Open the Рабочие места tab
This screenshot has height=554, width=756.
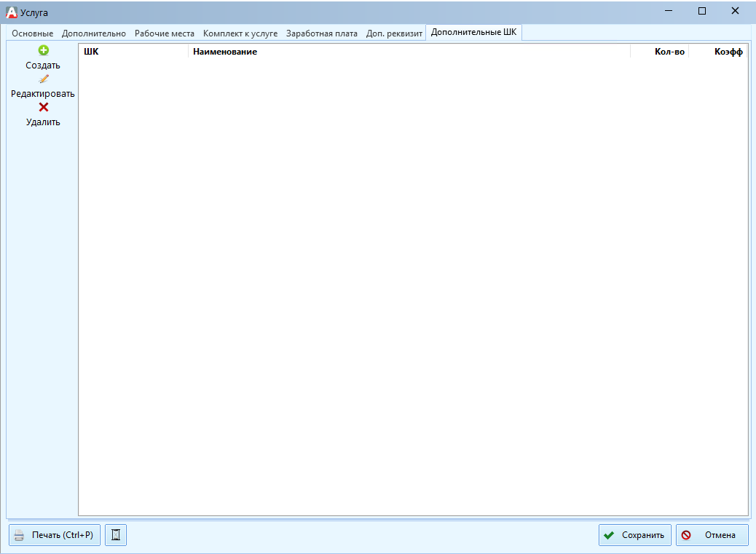[165, 33]
